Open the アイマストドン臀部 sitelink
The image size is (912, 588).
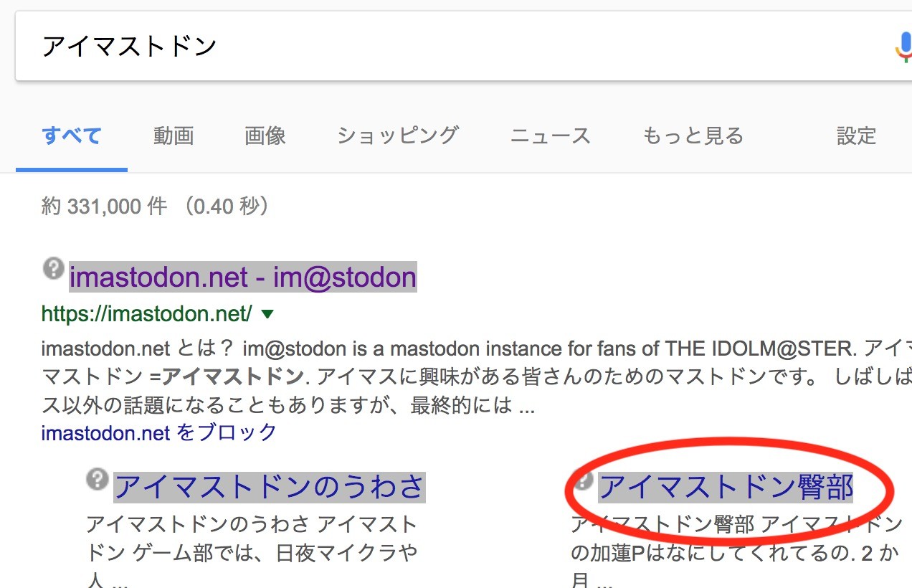point(726,487)
